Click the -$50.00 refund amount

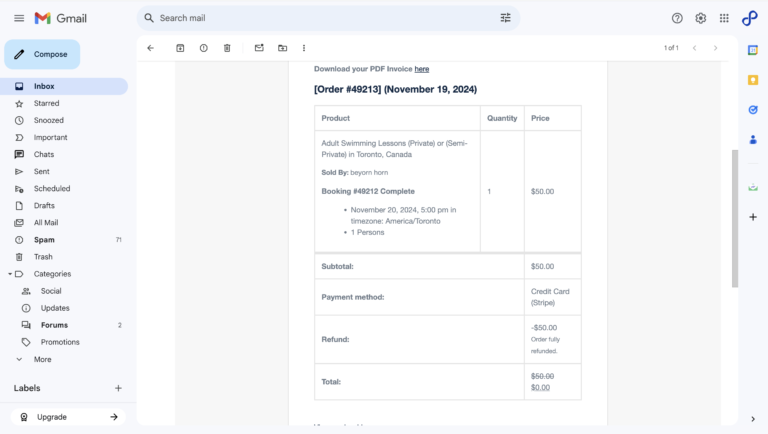pyautogui.click(x=544, y=328)
